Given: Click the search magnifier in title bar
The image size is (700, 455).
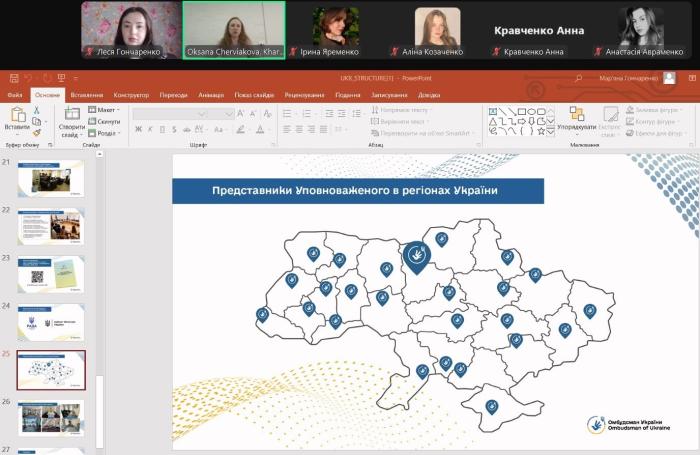Looking at the screenshot, I should tap(579, 77).
